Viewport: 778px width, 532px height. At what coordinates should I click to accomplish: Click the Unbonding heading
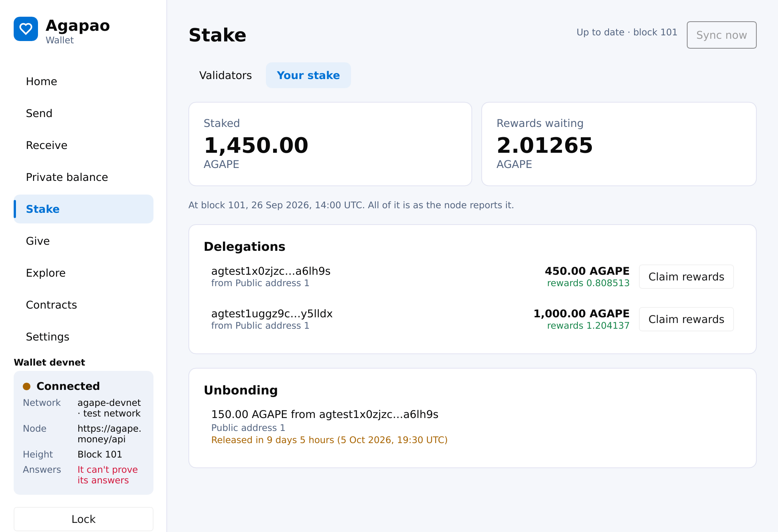coord(241,390)
